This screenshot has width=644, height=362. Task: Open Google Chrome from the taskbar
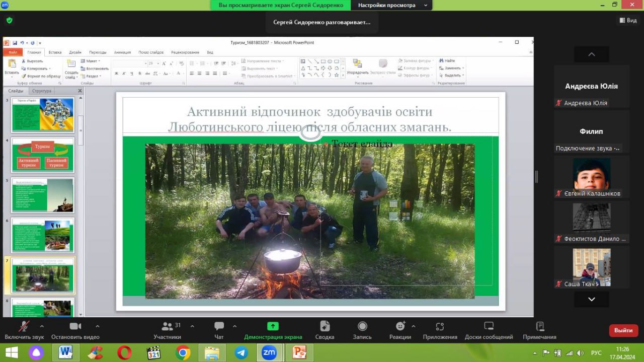point(183,352)
